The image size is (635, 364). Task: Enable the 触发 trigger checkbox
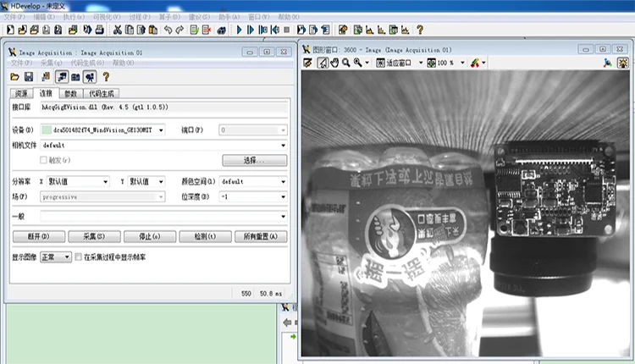point(43,160)
